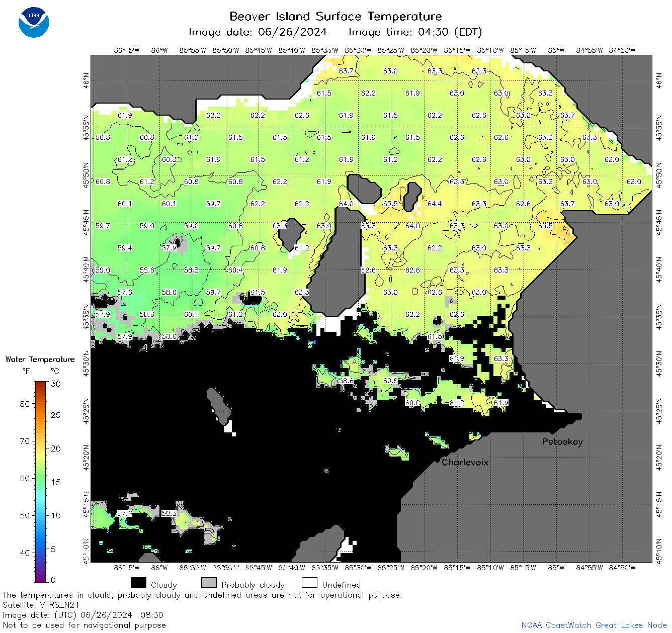Click the 64.4 temperature reading on the map
Viewport: 672px width, 633px height.
[435, 204]
